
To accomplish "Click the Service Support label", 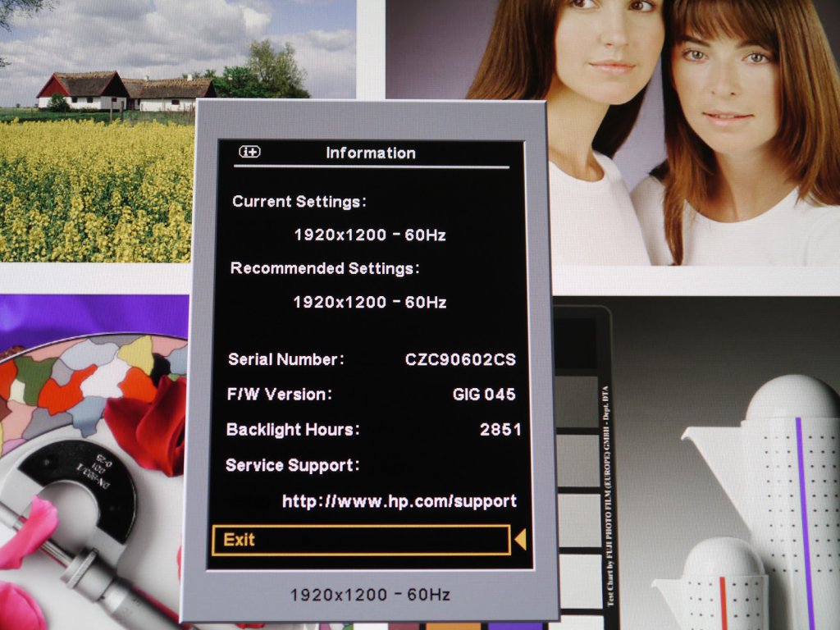I will pos(292,465).
